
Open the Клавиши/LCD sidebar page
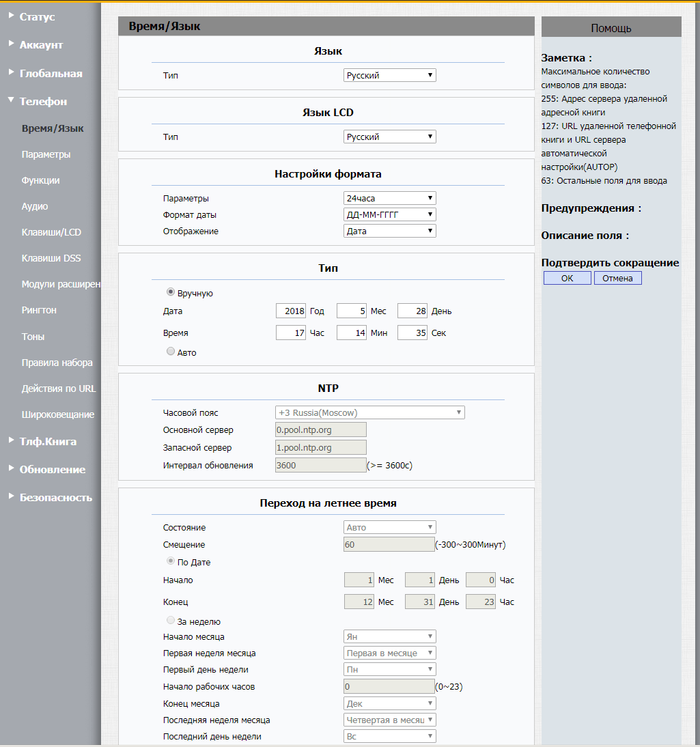coord(51,232)
